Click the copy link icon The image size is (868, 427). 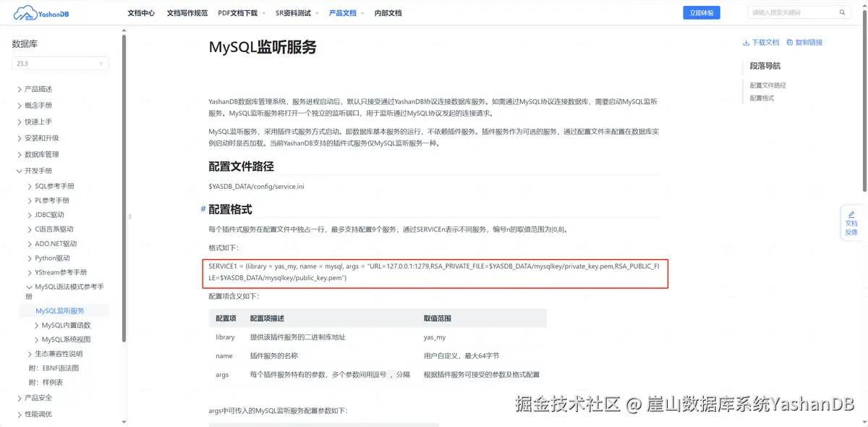pyautogui.click(x=790, y=42)
